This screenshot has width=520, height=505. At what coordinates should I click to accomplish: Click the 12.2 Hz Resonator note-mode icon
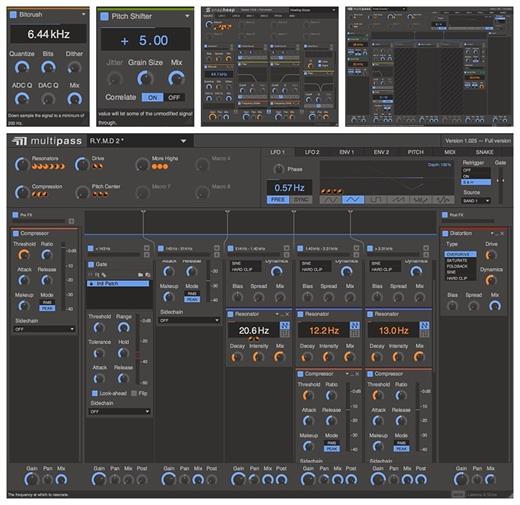354,325
